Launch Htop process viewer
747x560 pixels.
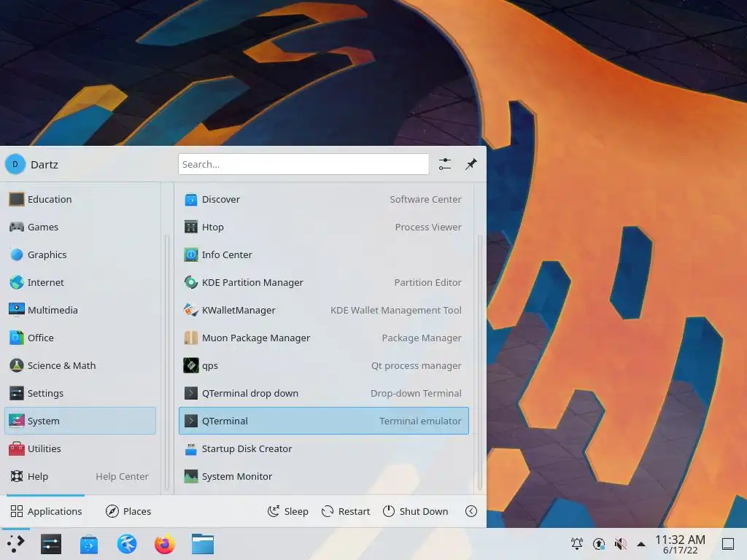click(x=323, y=227)
